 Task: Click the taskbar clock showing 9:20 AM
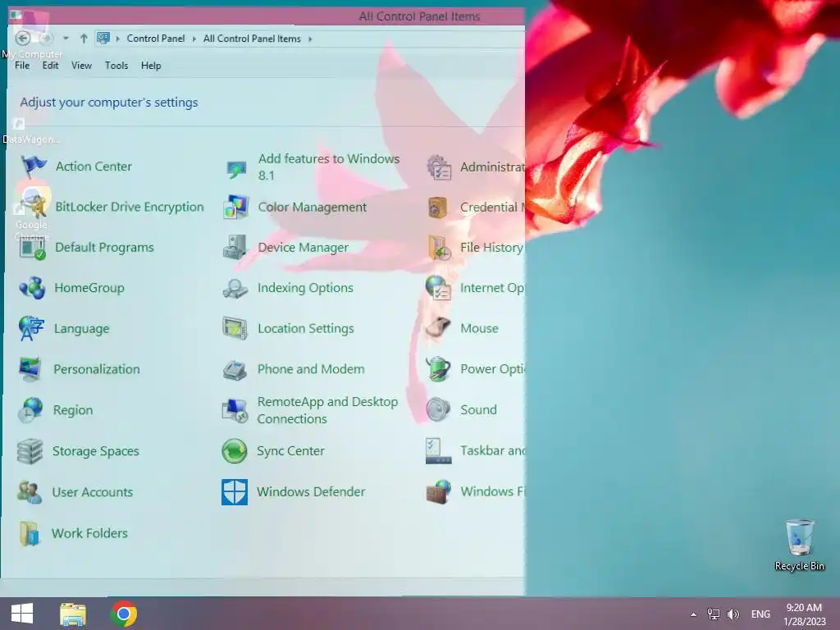(804, 614)
